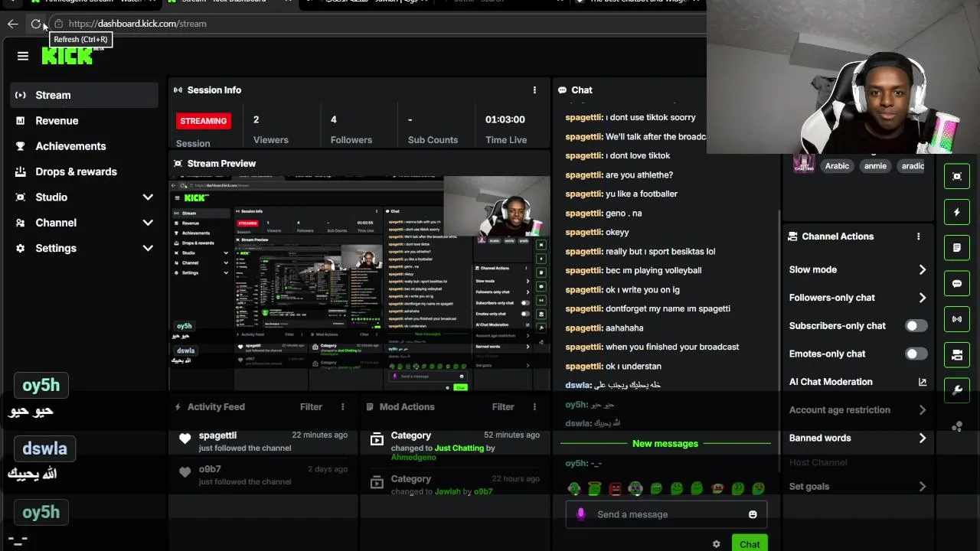The width and height of the screenshot is (980, 551).
Task: Open the Channel Actions three-dot menu
Action: (x=918, y=236)
